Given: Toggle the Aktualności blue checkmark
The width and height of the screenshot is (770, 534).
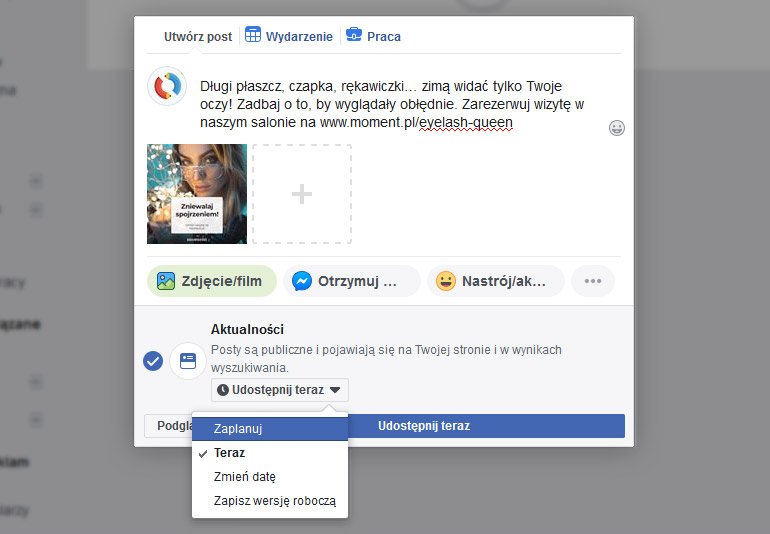Looking at the screenshot, I should (x=153, y=361).
